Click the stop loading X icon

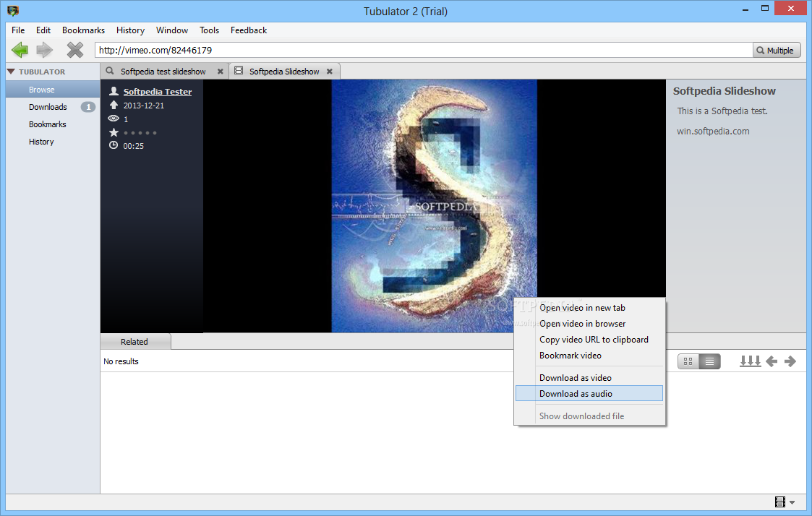75,50
